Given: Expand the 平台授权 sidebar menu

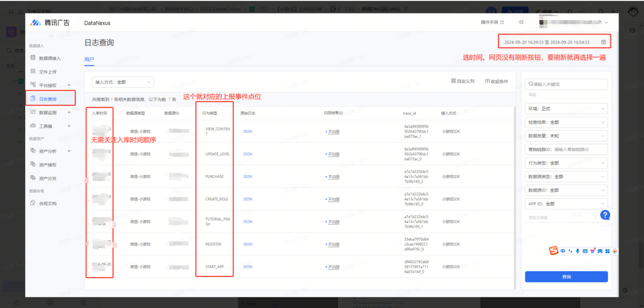Looking at the screenshot, I should click(x=50, y=85).
